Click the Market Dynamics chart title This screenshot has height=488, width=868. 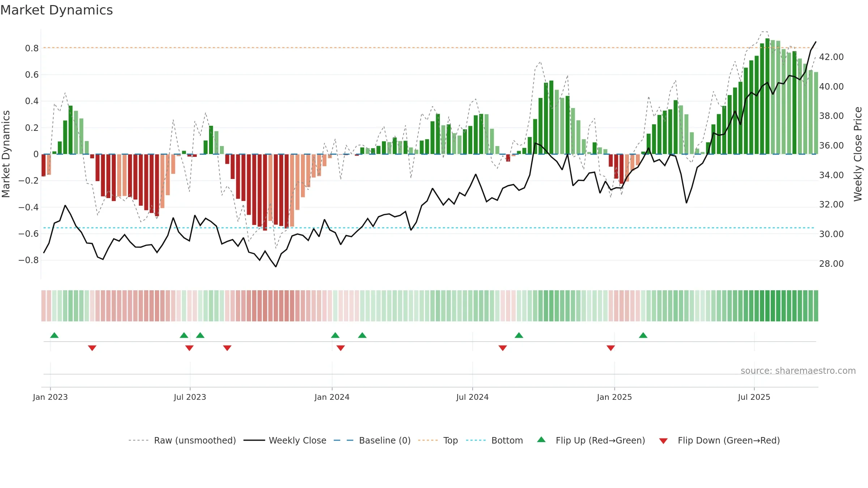click(x=56, y=10)
